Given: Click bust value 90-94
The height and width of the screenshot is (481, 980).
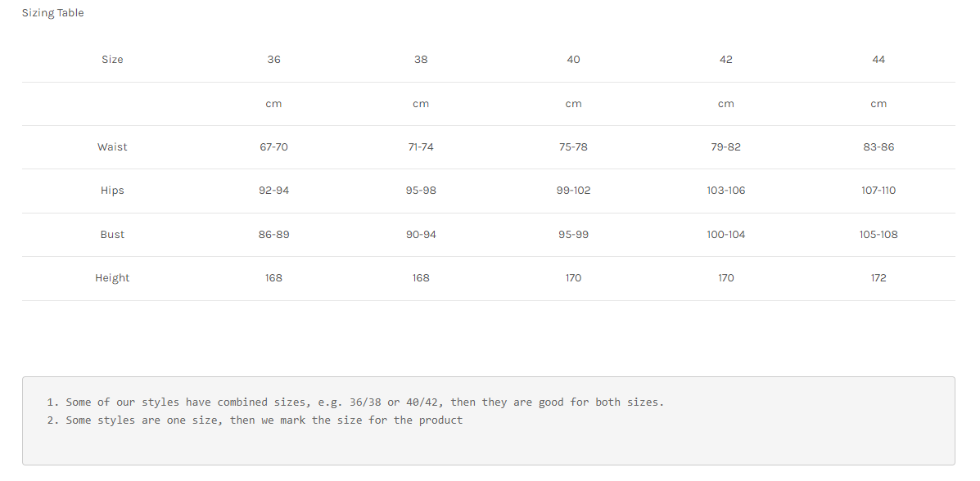Looking at the screenshot, I should [421, 235].
